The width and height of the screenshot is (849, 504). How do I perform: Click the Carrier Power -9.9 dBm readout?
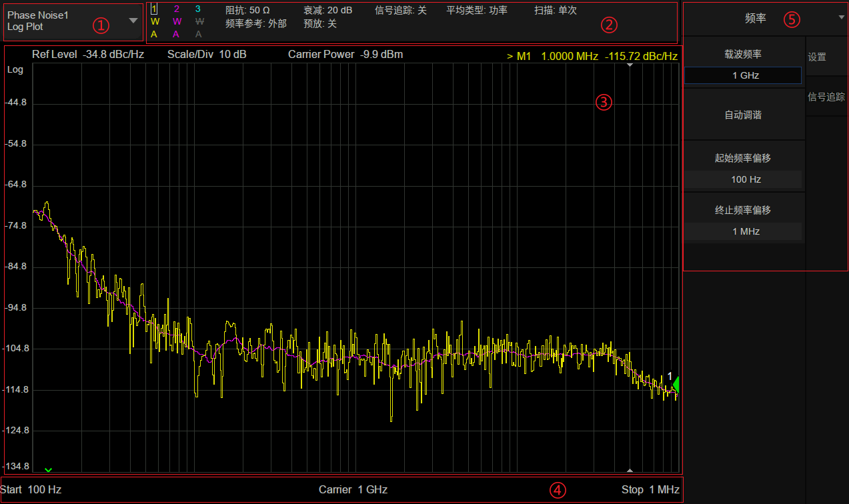pos(345,54)
